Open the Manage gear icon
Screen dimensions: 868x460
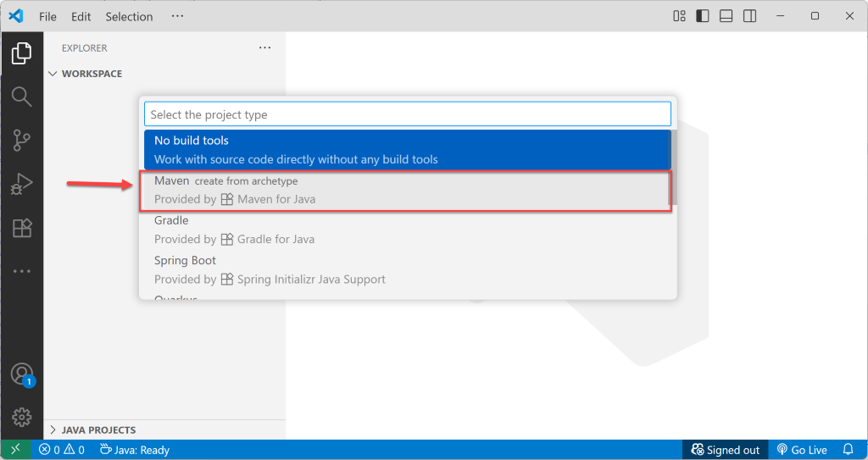tap(21, 417)
